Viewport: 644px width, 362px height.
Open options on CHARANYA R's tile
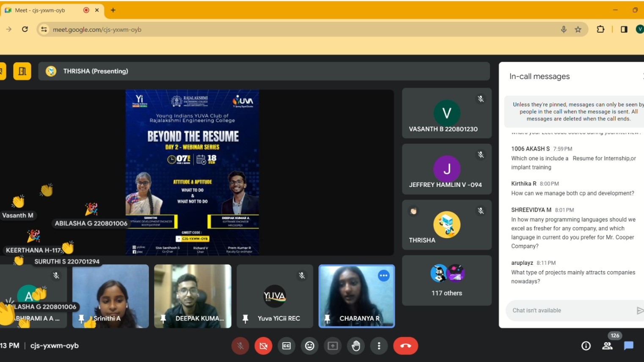pyautogui.click(x=384, y=276)
